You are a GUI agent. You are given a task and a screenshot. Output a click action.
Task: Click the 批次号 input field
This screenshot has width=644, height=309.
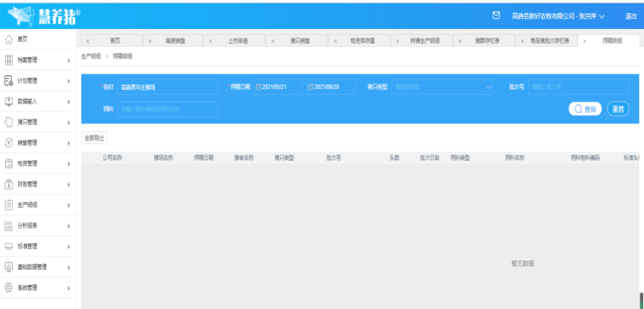[579, 87]
